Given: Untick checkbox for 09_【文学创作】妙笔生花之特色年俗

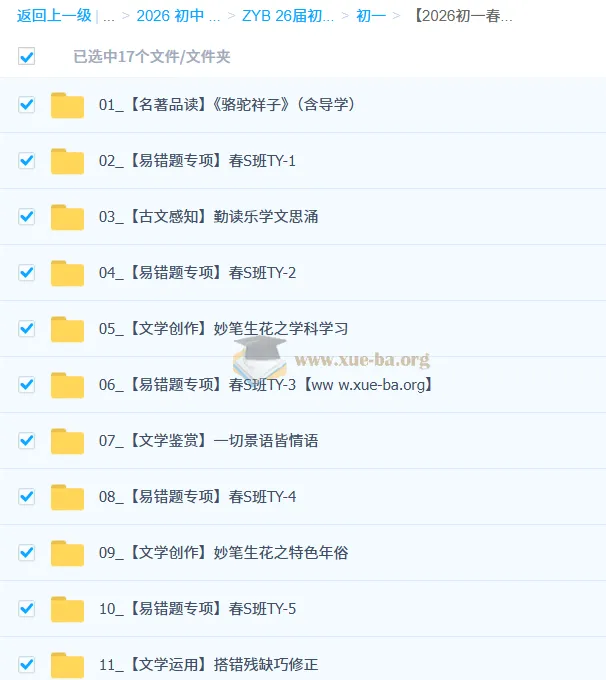Looking at the screenshot, I should pos(26,553).
